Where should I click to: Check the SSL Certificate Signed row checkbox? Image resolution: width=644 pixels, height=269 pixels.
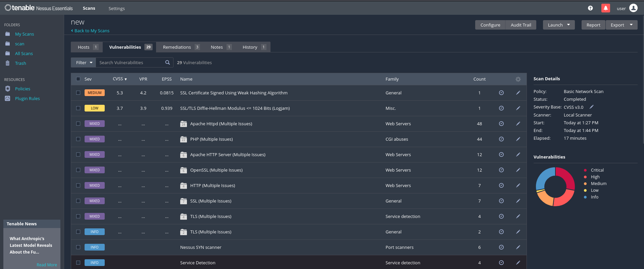78,93
